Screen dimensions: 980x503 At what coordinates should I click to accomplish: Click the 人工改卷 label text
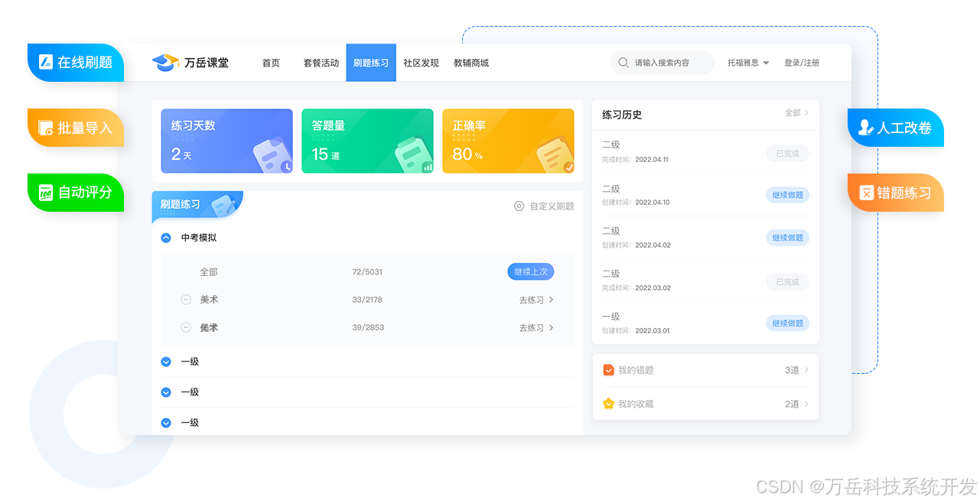[x=904, y=128]
